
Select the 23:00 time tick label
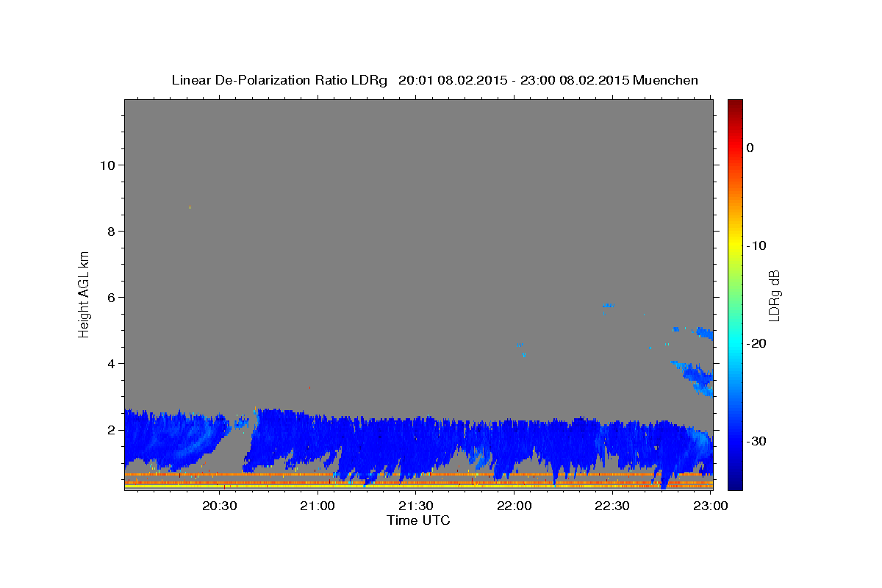pyautogui.click(x=710, y=506)
